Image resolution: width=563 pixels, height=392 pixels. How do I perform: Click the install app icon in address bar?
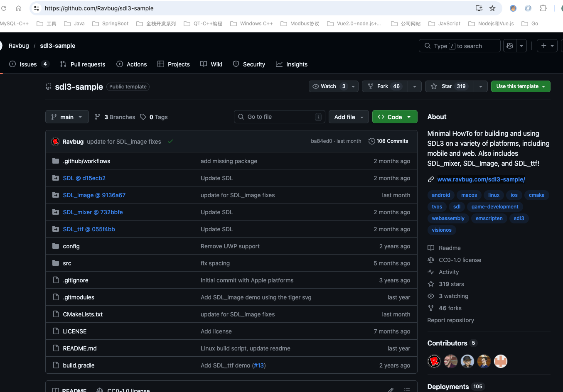(x=479, y=8)
